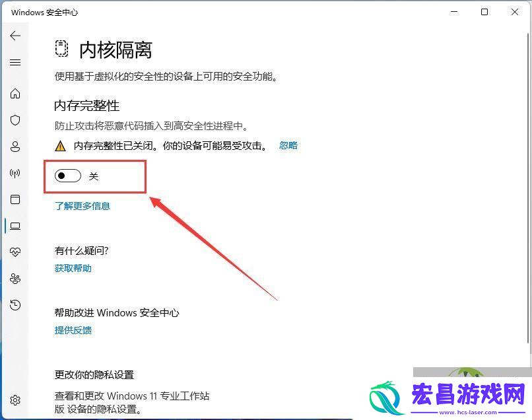Open the Home page icon in sidebar

pos(15,93)
